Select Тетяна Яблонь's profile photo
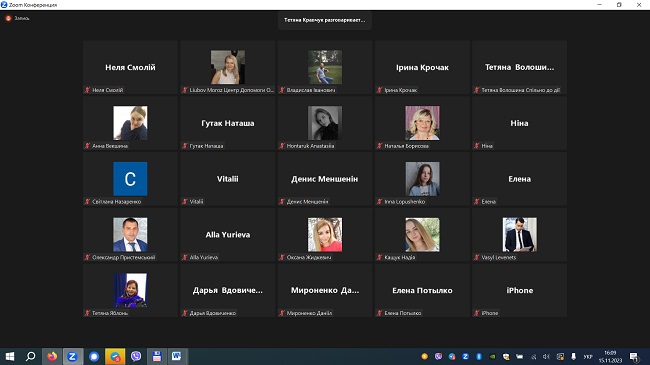Image resolution: width=650 pixels, height=365 pixels. pos(130,290)
